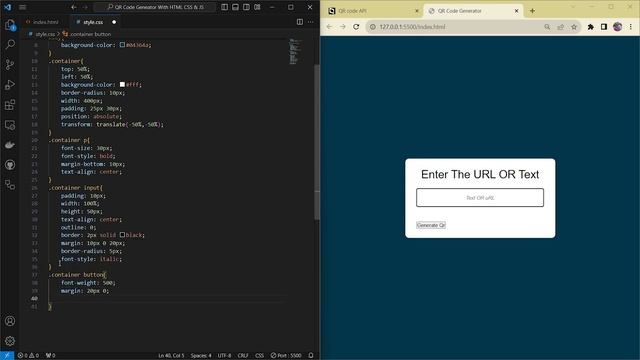Reload the browser page
This screenshot has height=360, width=640.
click(x=356, y=27)
